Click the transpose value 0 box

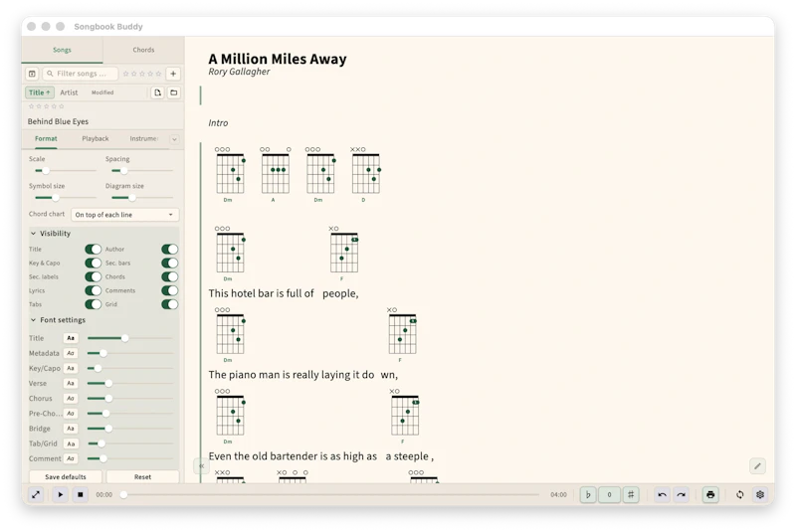click(609, 494)
